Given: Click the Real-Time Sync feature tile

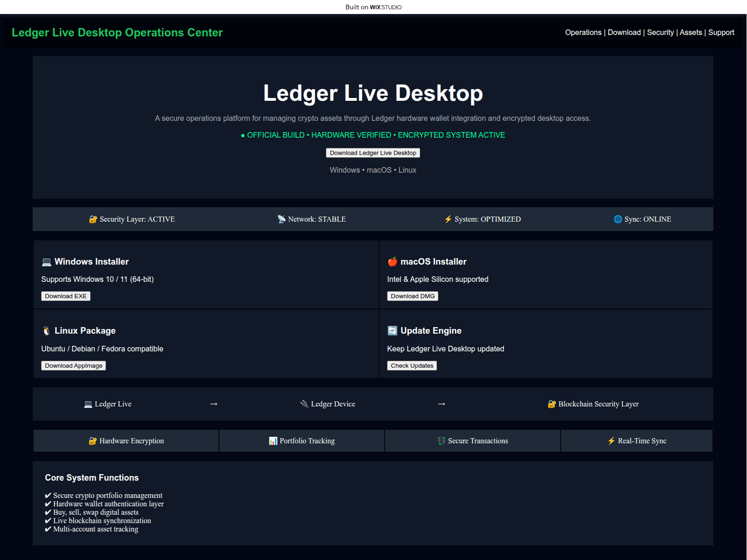Looking at the screenshot, I should [637, 441].
